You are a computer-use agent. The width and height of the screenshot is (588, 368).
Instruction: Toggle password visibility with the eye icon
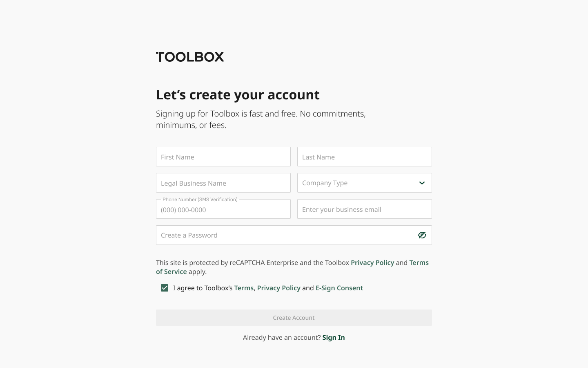422,235
